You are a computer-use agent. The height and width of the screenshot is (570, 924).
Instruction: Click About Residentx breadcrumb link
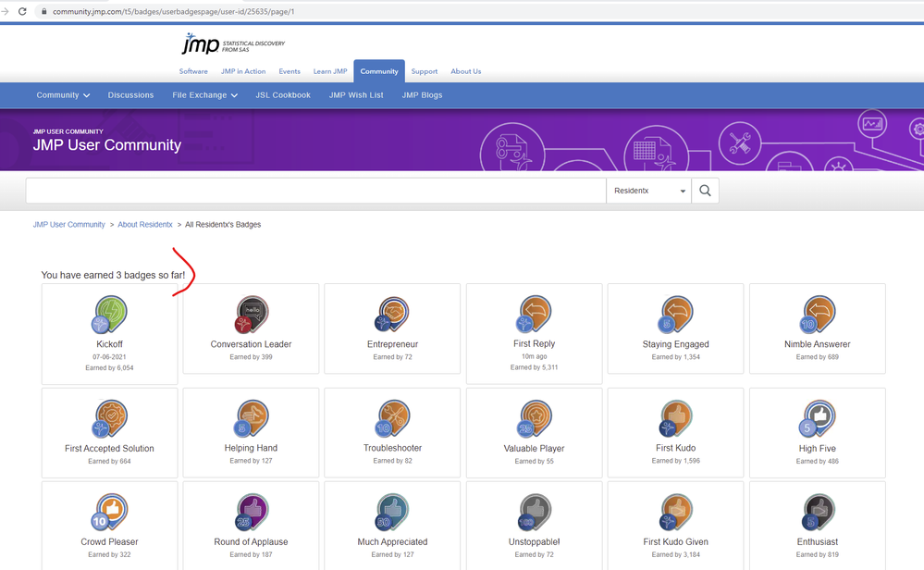(145, 225)
